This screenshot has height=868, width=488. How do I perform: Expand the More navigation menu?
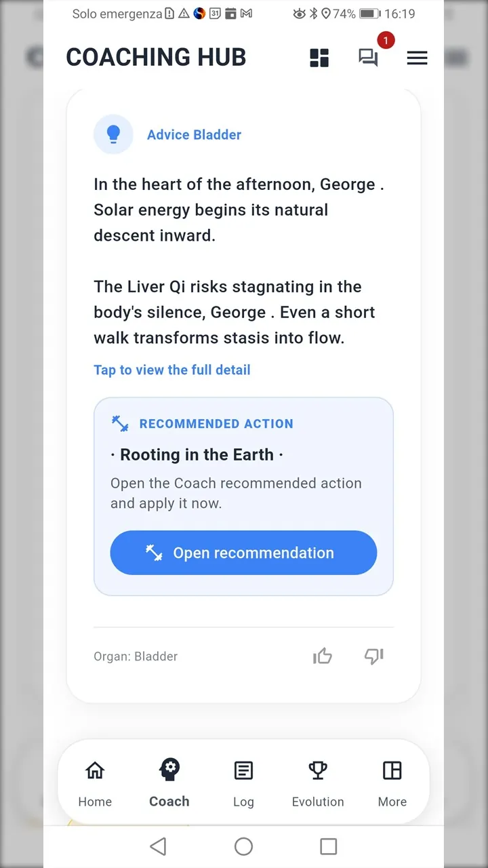pos(392,783)
